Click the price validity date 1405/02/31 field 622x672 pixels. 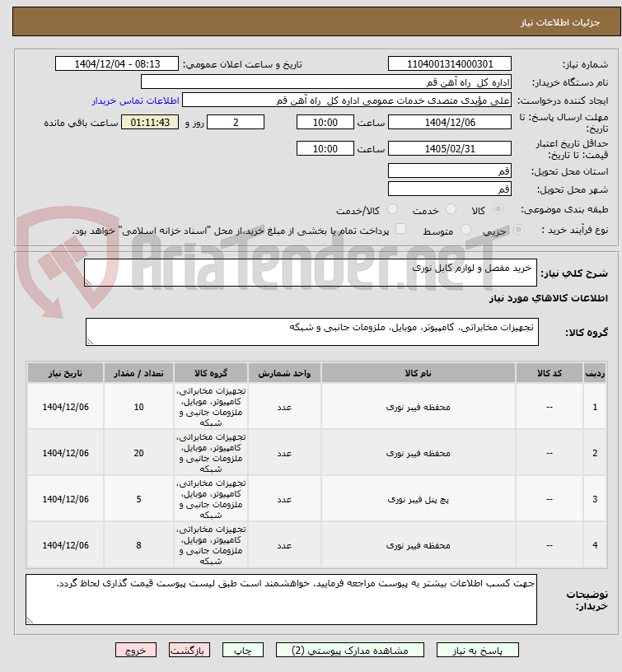pos(450,149)
